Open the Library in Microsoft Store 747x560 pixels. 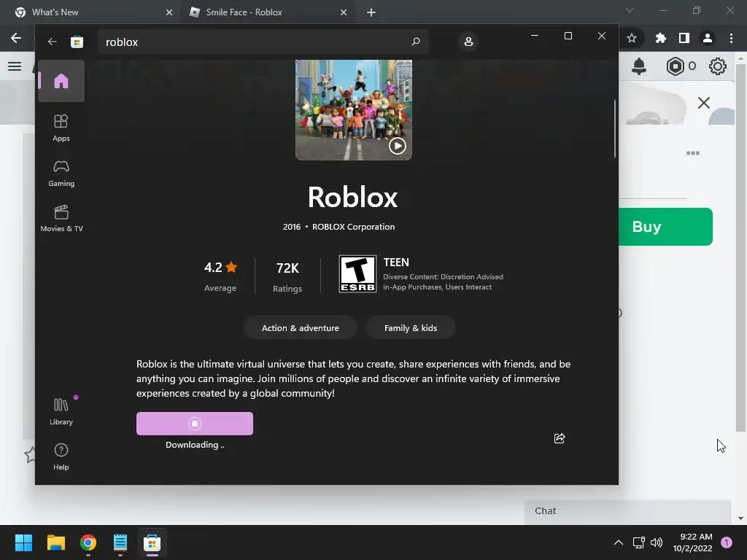(61, 412)
